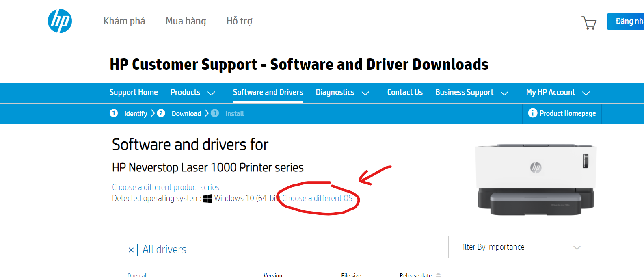Screen dimensions: 644x277
Task: Click Choose a different product series
Action: click(166, 187)
